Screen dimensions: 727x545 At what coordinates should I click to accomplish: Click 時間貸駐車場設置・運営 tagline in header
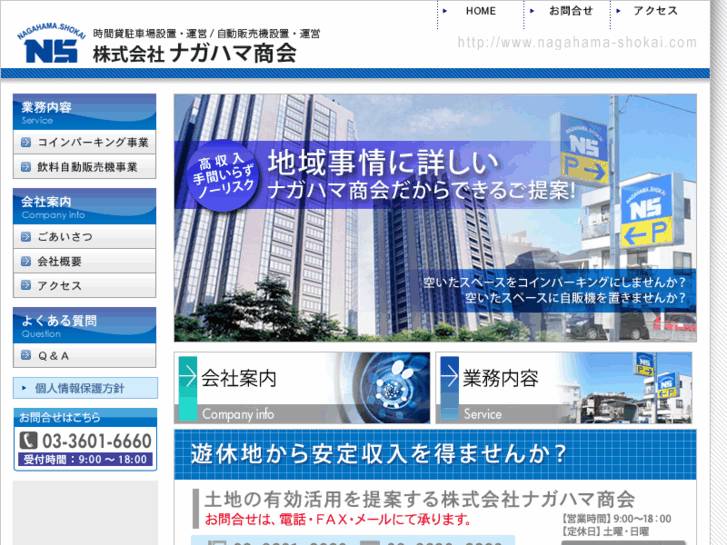(150, 34)
